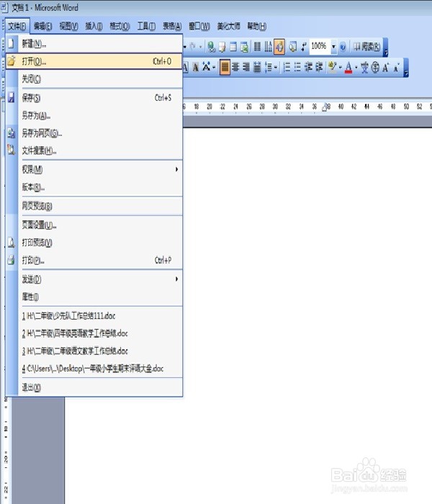Click the Shrink Font icon
The height and width of the screenshot is (504, 432).
click(396, 68)
